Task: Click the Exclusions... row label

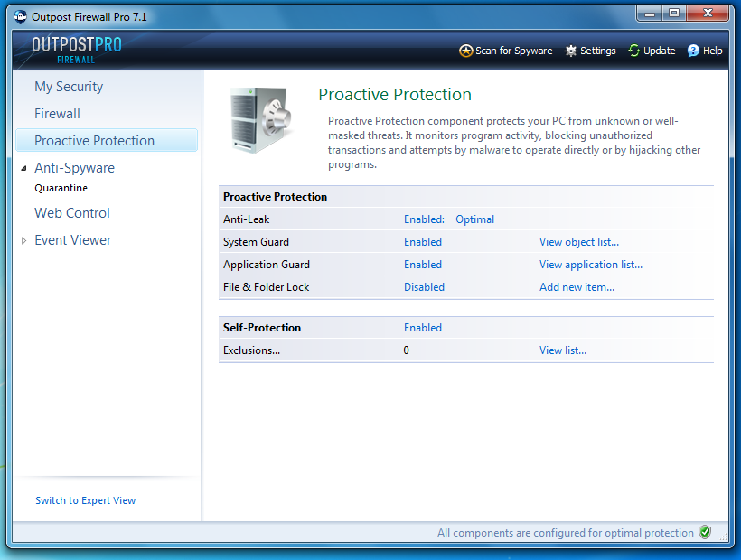Action: 251,350
